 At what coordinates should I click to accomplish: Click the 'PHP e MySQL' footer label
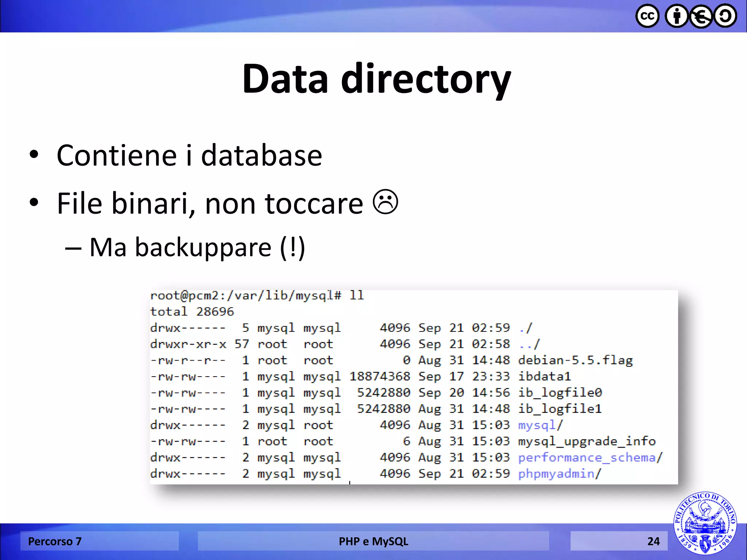(x=373, y=541)
